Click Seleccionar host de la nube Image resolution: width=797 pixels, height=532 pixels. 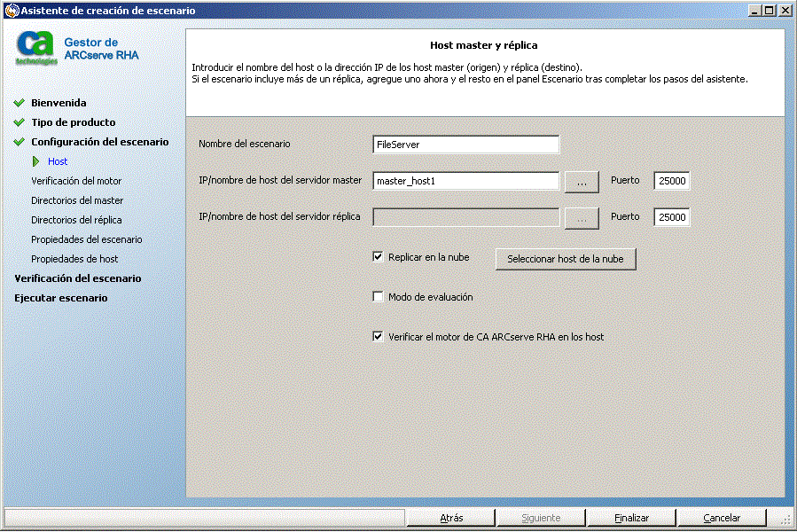point(565,259)
